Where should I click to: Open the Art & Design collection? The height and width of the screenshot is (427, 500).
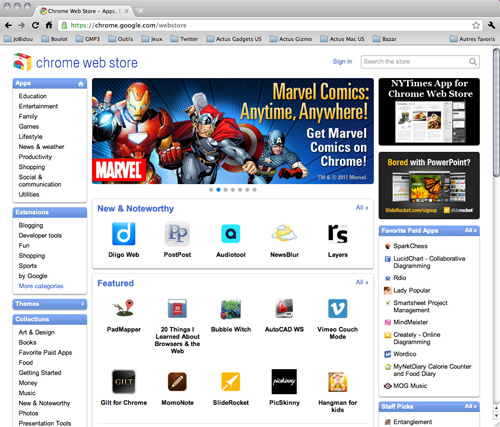36,332
